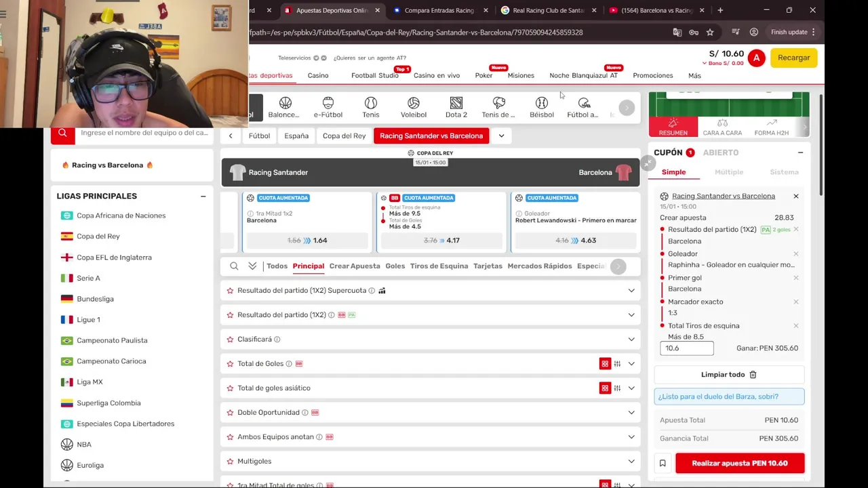Favorite the Clasificará market star
Screen dimensions: 868x488
(230, 340)
